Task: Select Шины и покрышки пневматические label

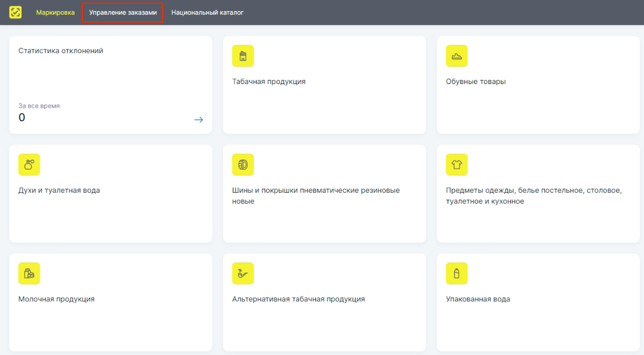Action: click(x=315, y=190)
